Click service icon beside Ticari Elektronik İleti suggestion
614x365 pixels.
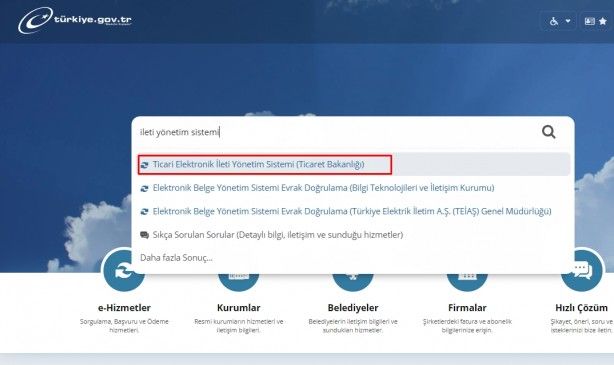pos(144,165)
